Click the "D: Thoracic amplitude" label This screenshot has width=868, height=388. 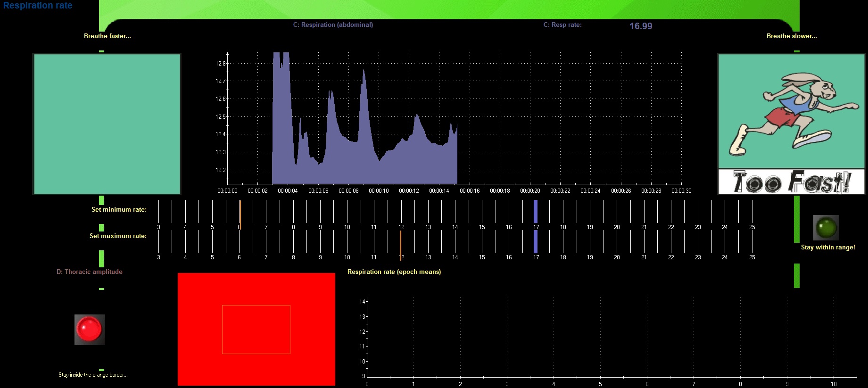click(90, 272)
